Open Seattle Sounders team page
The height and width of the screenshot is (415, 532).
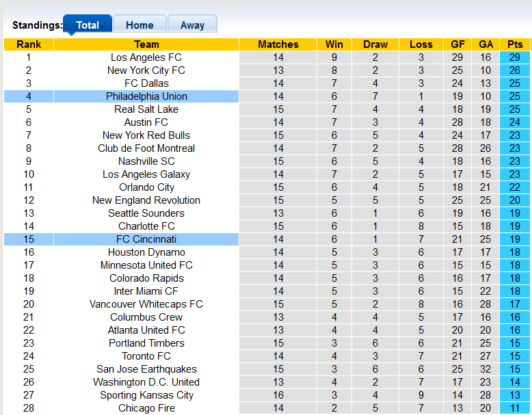146,213
